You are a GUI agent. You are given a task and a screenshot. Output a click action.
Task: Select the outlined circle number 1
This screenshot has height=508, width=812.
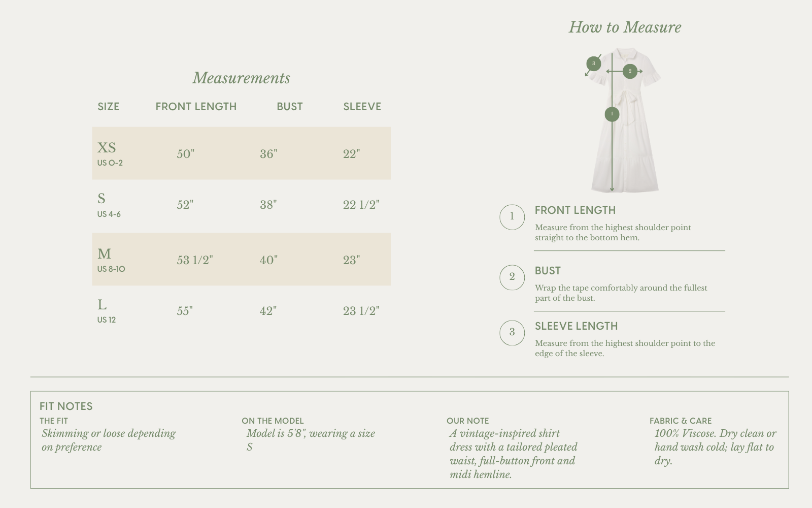point(512,217)
